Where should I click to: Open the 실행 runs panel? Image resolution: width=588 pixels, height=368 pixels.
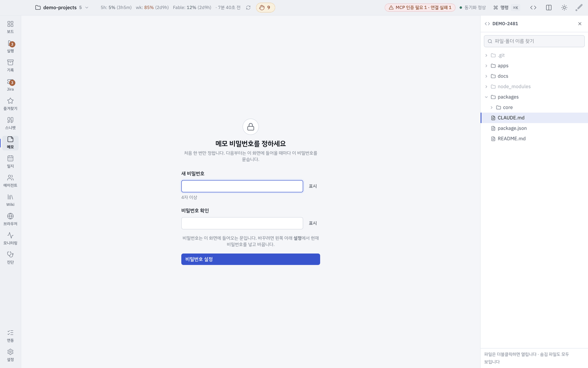tap(10, 46)
